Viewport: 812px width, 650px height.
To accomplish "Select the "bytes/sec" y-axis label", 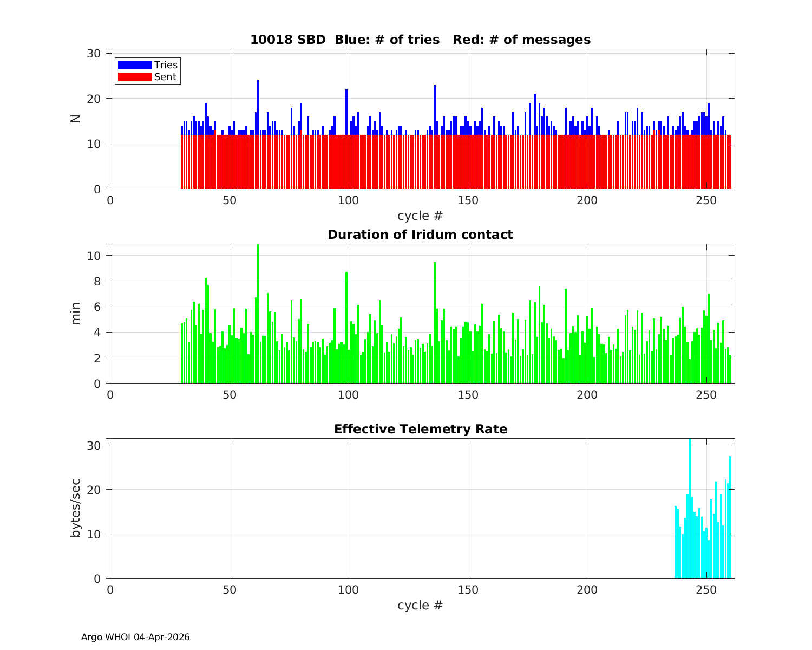I will tap(76, 508).
